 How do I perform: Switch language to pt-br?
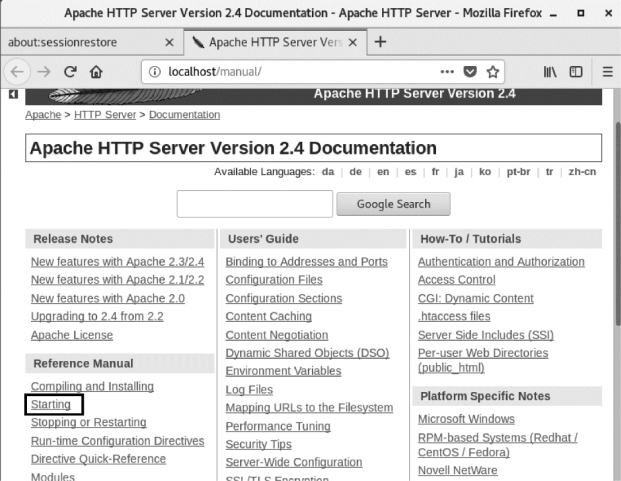[518, 172]
